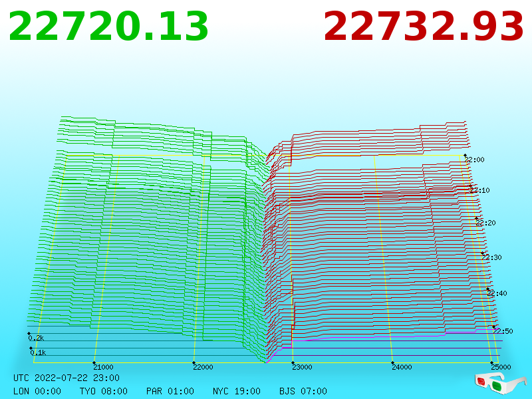This screenshot has width=532, height=399.
Task: Click the 3D glasses anaglyph icon
Action: [500, 383]
